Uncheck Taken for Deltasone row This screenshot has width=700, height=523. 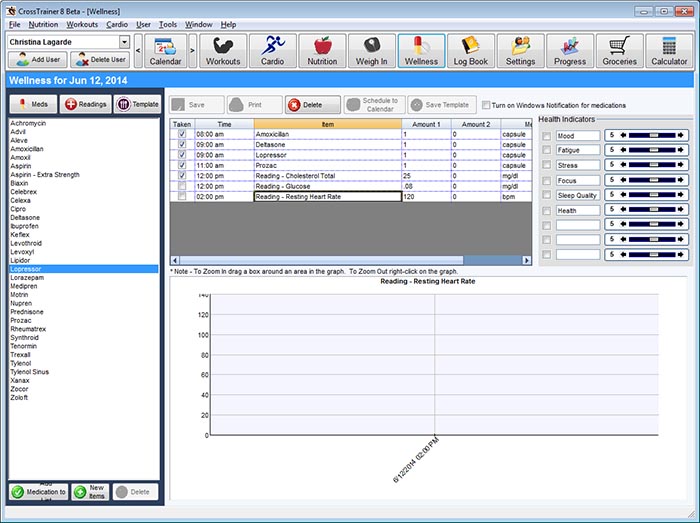[x=182, y=144]
